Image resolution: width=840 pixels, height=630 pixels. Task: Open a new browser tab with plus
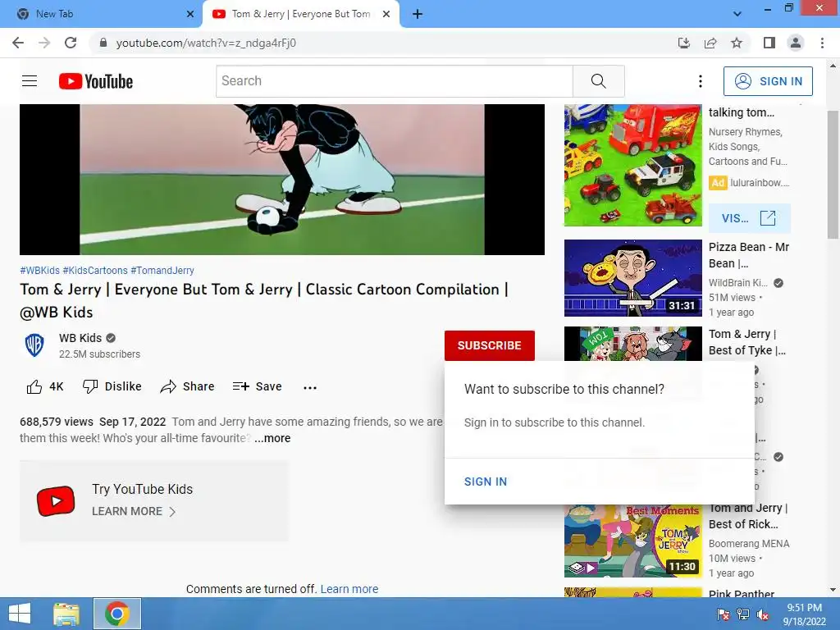pos(418,14)
